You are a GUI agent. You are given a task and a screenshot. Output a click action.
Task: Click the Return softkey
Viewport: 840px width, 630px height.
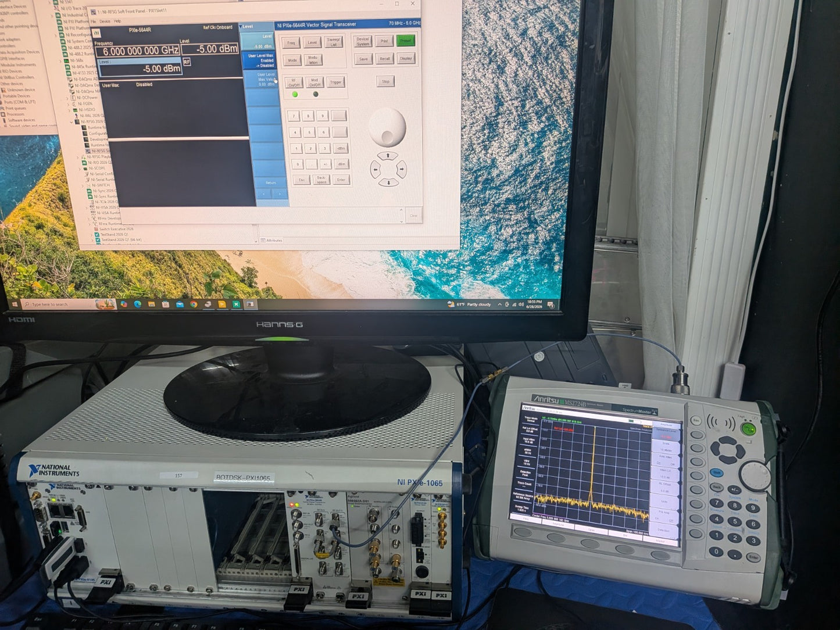click(x=271, y=182)
